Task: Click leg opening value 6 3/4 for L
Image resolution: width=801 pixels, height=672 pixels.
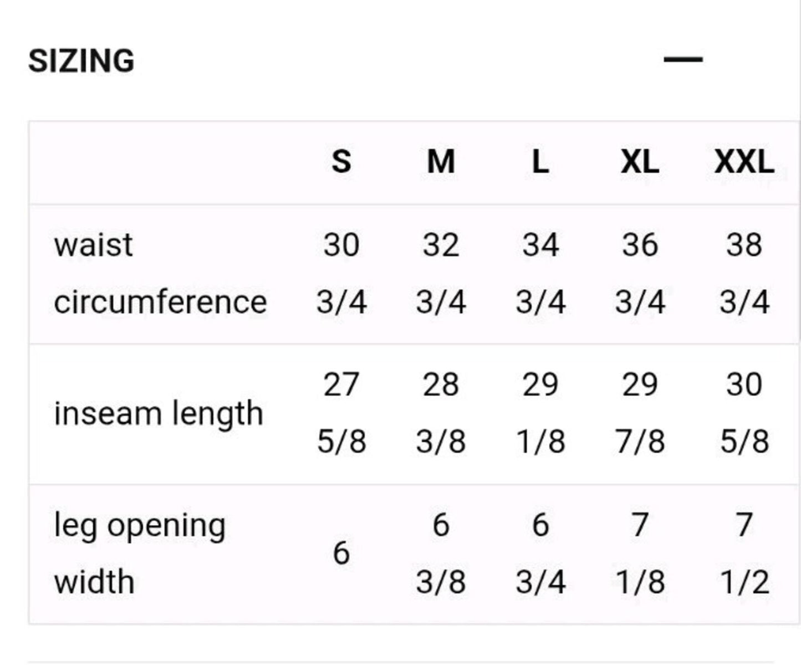Action: coord(540,553)
